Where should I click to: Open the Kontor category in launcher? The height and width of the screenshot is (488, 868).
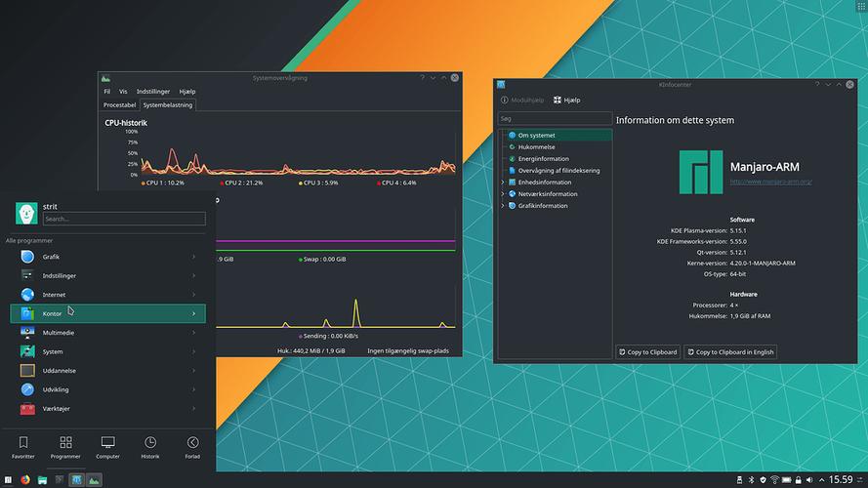point(108,313)
